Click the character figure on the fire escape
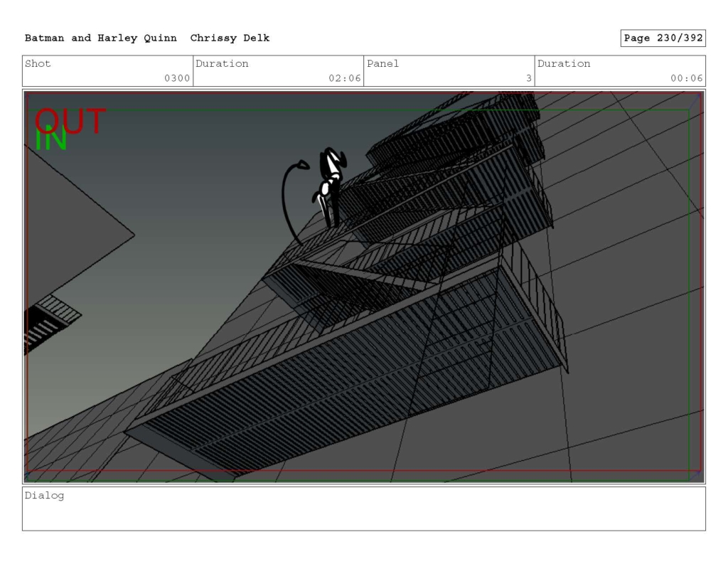 (329, 187)
